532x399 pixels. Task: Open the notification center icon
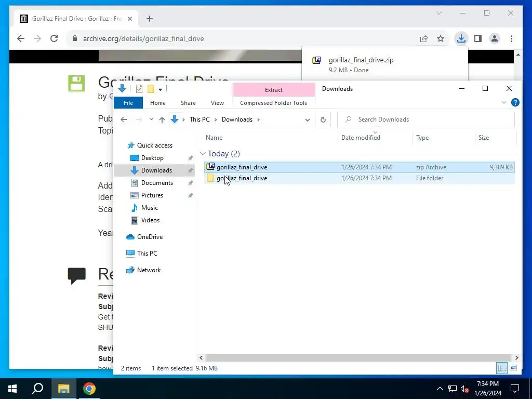coord(515,389)
